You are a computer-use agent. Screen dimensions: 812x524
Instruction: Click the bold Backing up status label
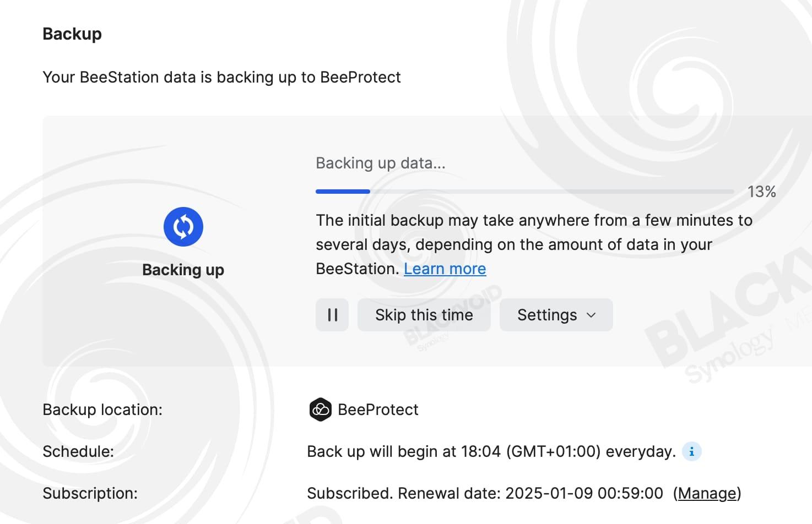(183, 270)
